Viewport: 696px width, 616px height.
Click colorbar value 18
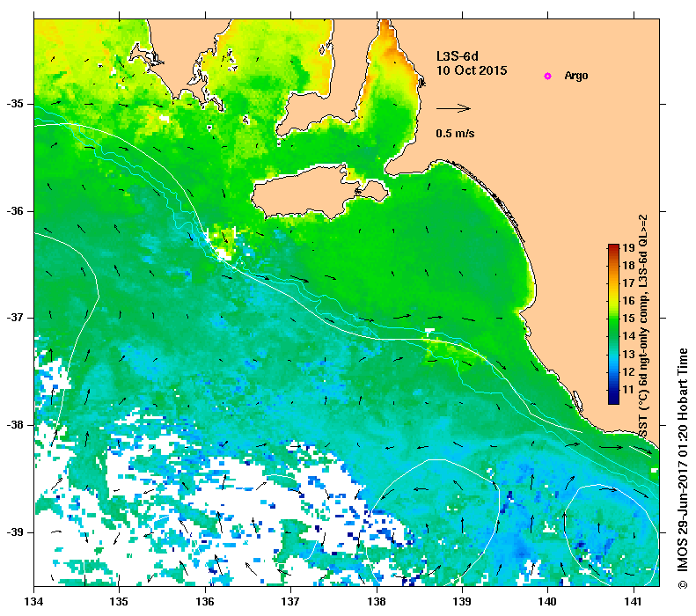coord(628,266)
